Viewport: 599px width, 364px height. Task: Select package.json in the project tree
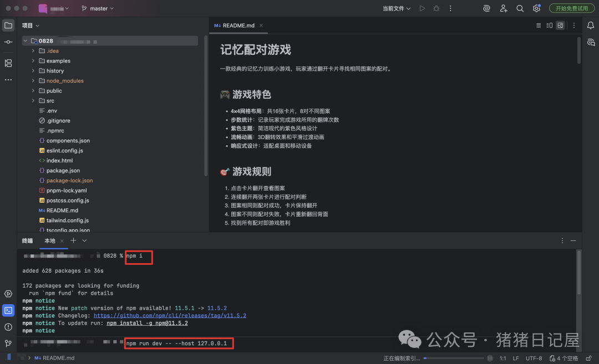pyautogui.click(x=62, y=170)
